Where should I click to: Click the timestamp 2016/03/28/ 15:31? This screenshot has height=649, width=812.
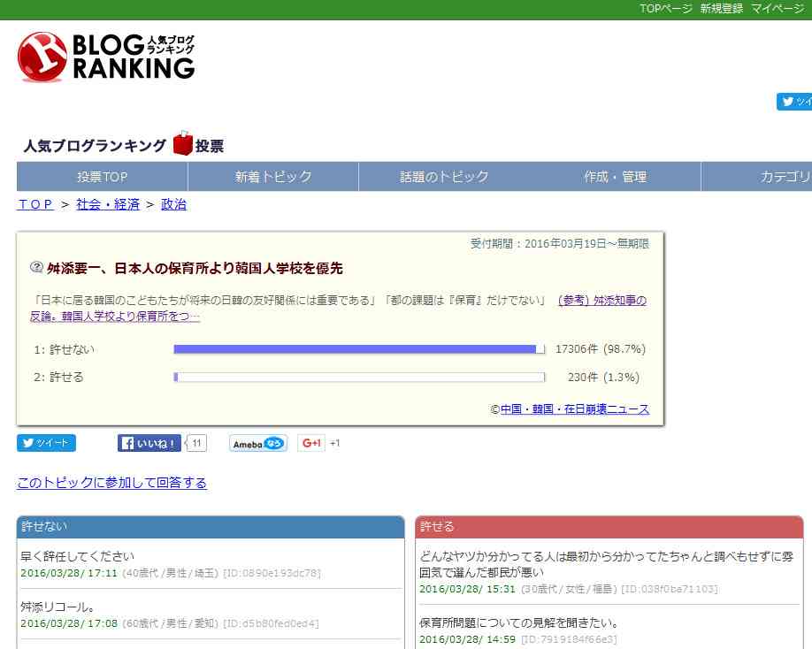[x=467, y=589]
